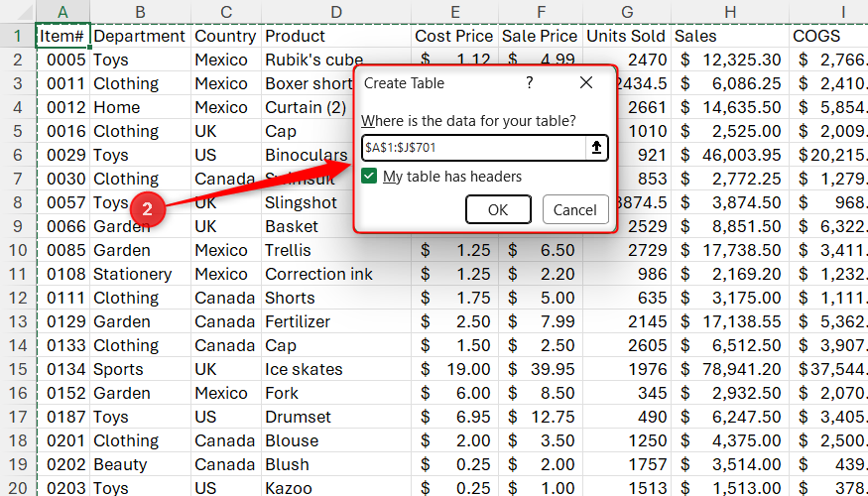Click the Cost Price header cell
868x496 pixels.
click(454, 36)
